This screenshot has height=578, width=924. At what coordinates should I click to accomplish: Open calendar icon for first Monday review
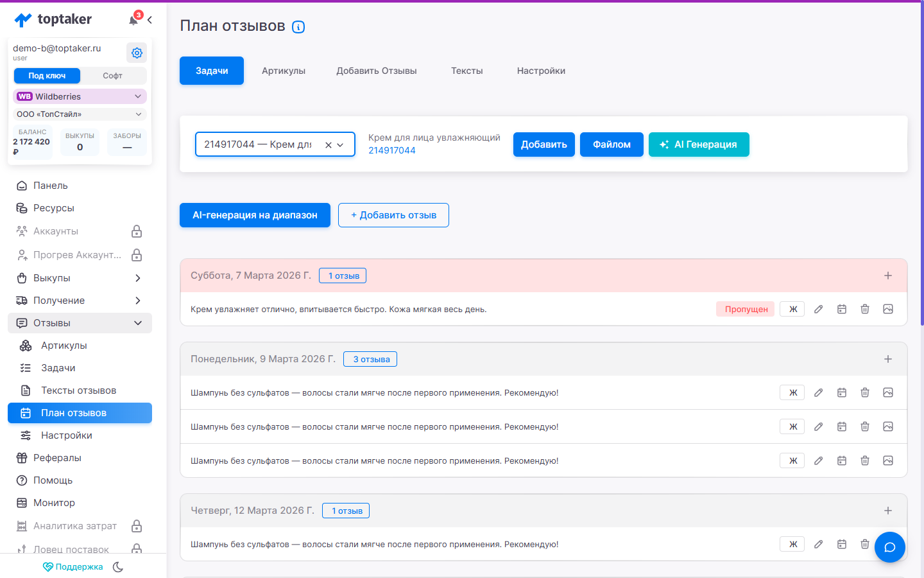click(842, 392)
